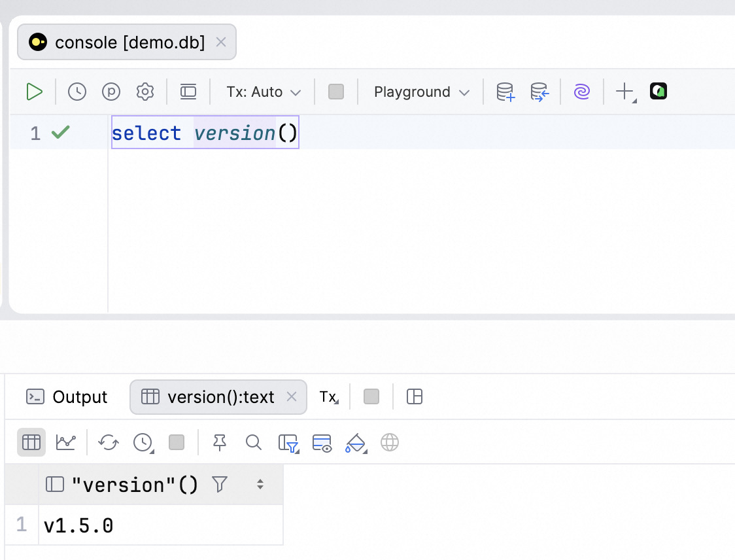Open the filter funnel on "version"() column
The height and width of the screenshot is (560, 735).
click(x=219, y=485)
